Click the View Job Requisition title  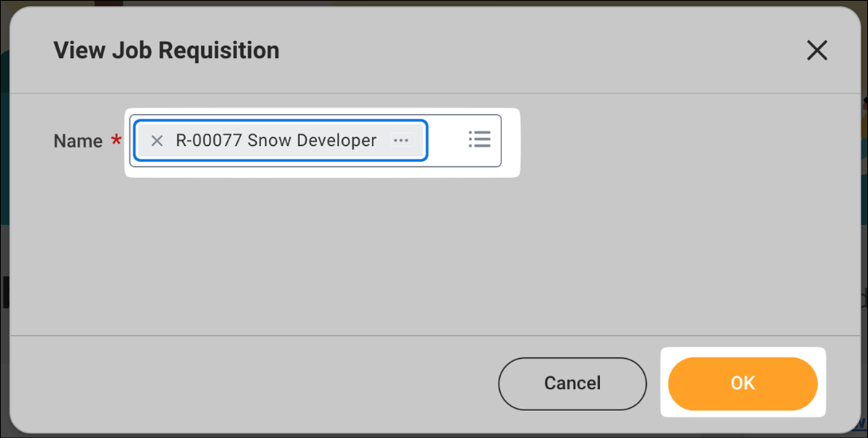pyautogui.click(x=167, y=50)
